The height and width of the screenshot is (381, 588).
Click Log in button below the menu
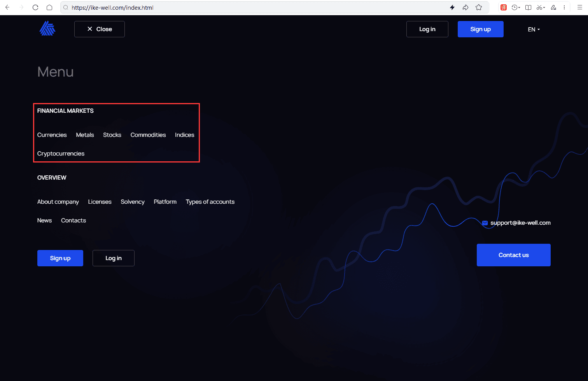click(114, 258)
